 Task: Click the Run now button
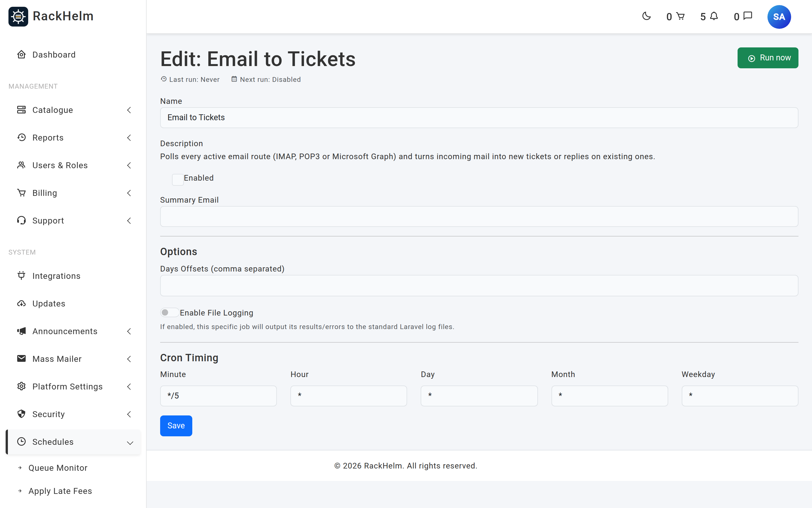[x=768, y=58]
